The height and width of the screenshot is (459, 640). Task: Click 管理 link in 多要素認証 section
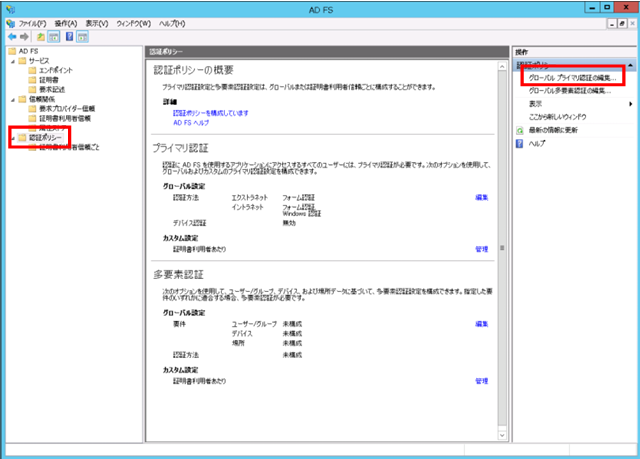coord(482,381)
